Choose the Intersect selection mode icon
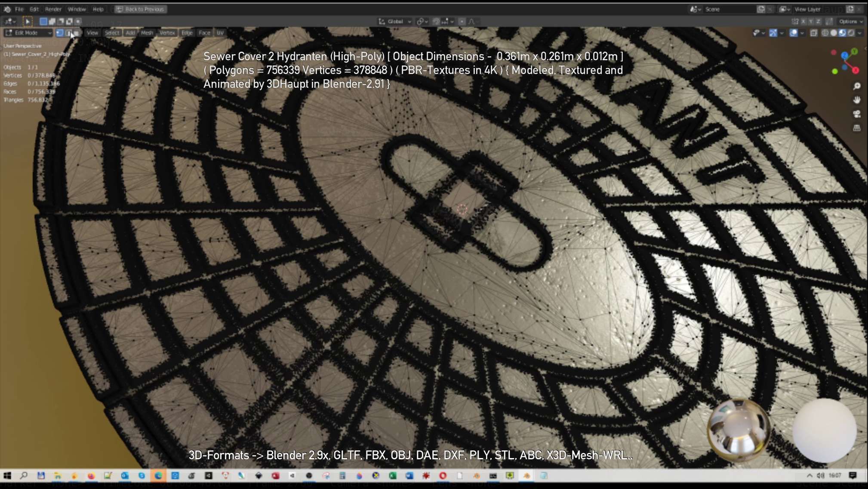The image size is (868, 489). (78, 21)
